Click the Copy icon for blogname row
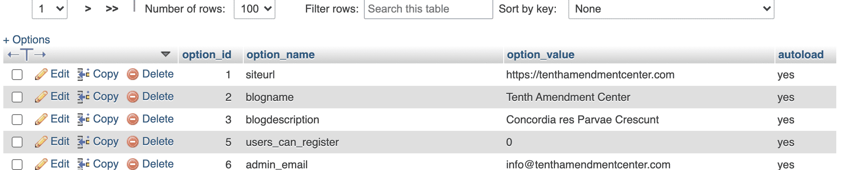The width and height of the screenshot is (868, 170). (x=83, y=97)
